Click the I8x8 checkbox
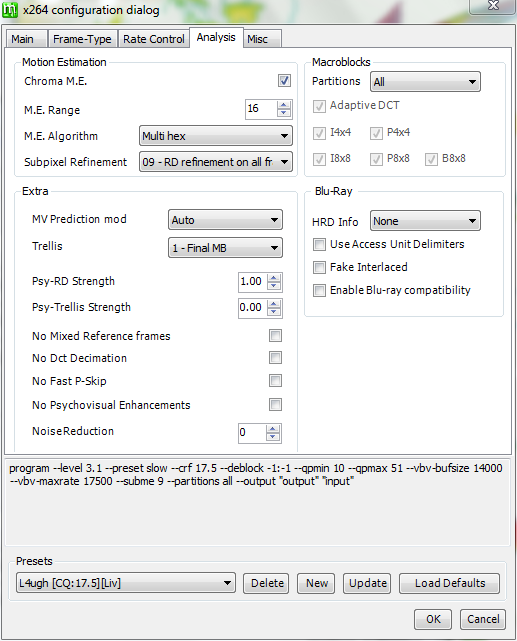The image size is (517, 641). click(x=319, y=159)
